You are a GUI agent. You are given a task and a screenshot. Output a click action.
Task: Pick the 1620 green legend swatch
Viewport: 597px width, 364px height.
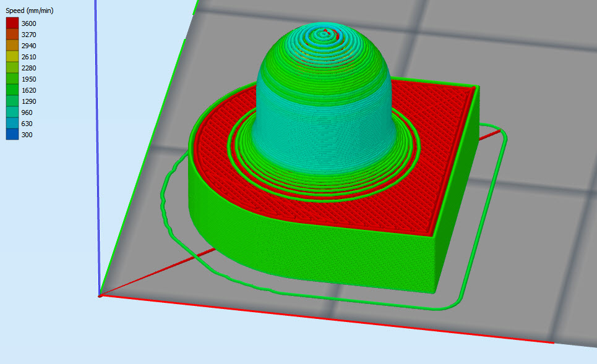[12, 90]
